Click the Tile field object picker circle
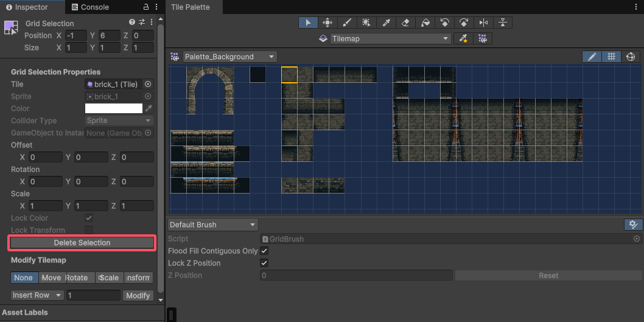Image resolution: width=644 pixels, height=322 pixels. [149, 84]
